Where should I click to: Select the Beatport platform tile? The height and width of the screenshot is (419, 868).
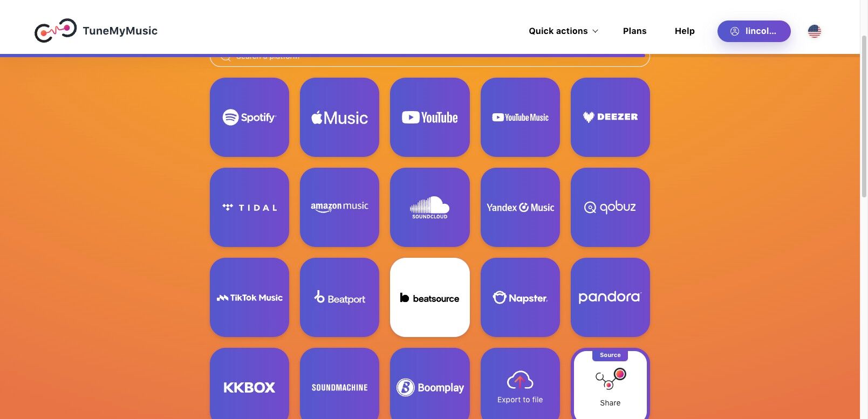339,297
